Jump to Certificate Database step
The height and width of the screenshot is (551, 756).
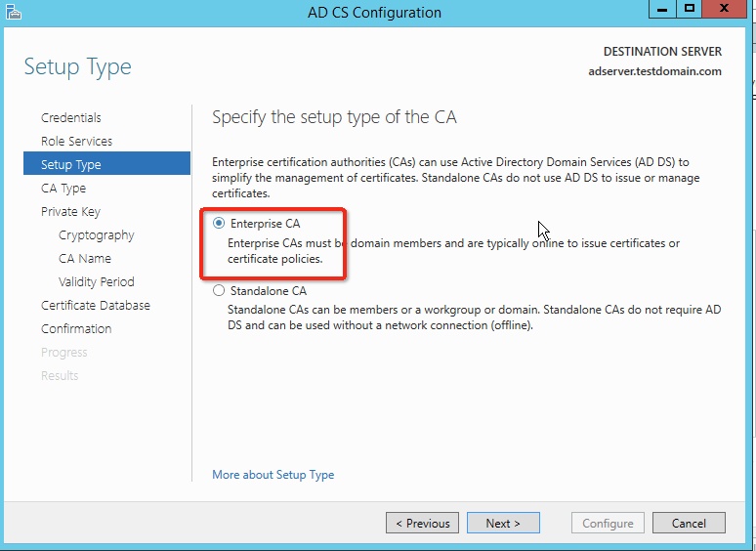96,305
